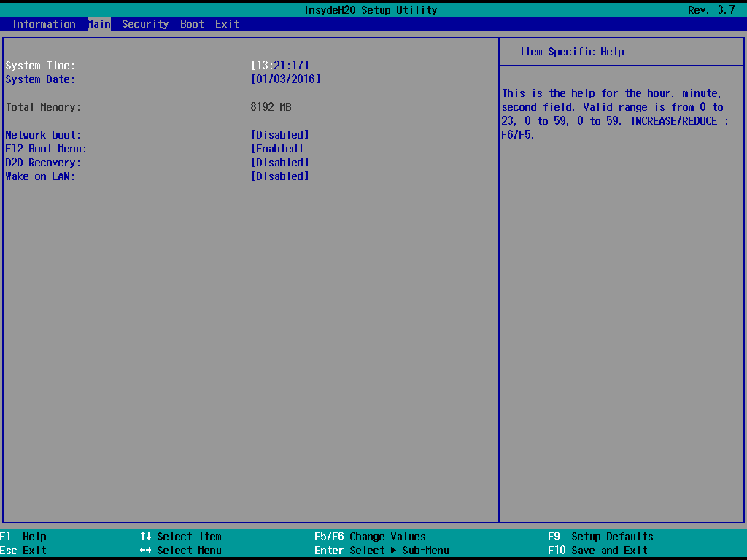Viewport: 747px width, 560px height.
Task: Click the System Date label
Action: pos(41,79)
